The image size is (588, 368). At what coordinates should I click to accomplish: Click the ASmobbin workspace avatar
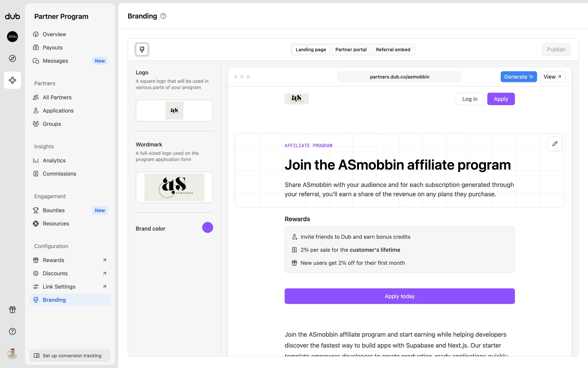12,36
